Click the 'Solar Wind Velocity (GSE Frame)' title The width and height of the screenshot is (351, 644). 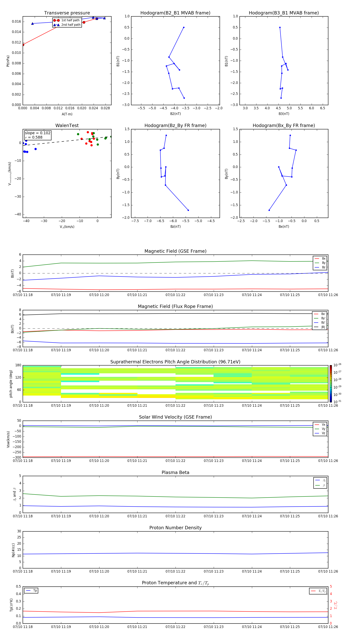pyautogui.click(x=175, y=417)
